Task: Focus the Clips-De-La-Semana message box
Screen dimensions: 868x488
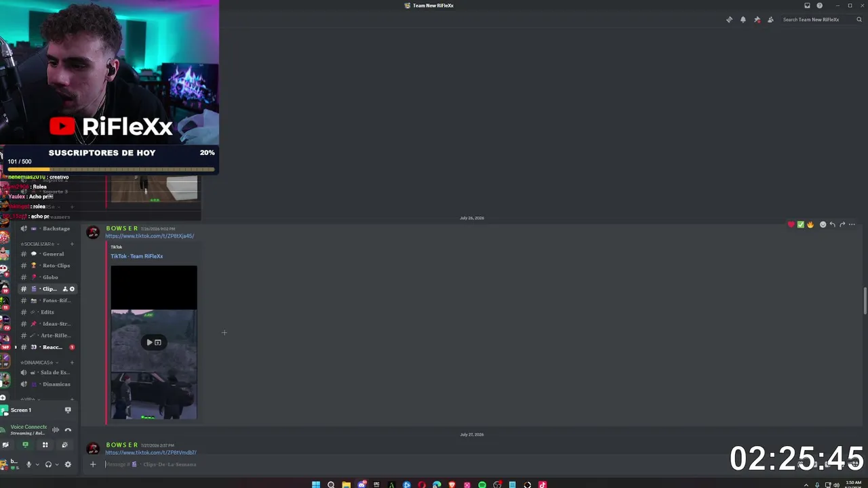Action: click(x=448, y=464)
